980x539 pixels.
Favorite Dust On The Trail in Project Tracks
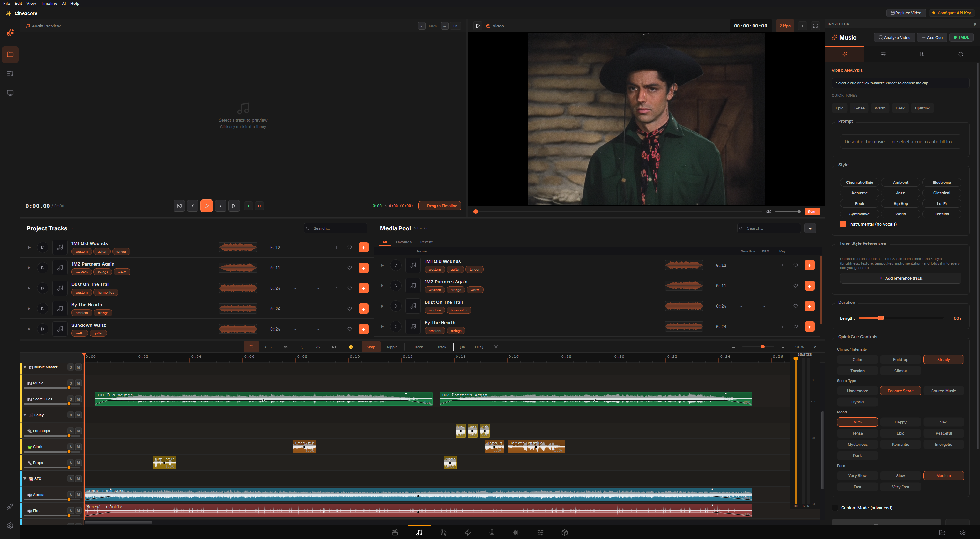(350, 288)
